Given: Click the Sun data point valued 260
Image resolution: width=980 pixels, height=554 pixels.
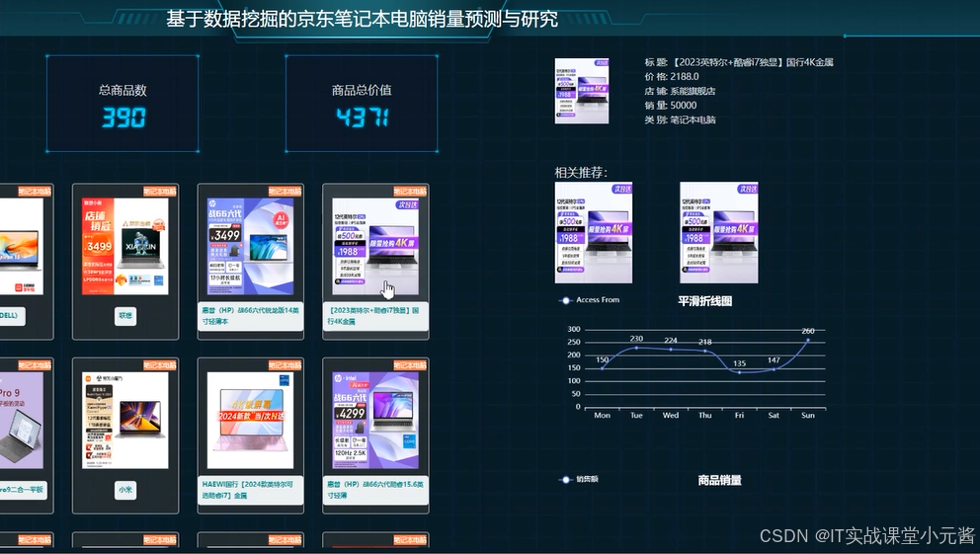Looking at the screenshot, I should [808, 340].
